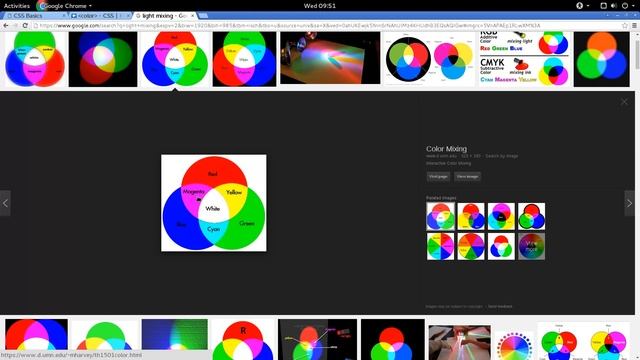Select the currently selected top-row result thumbnail
This screenshot has width=640, height=360.
pos(175,59)
